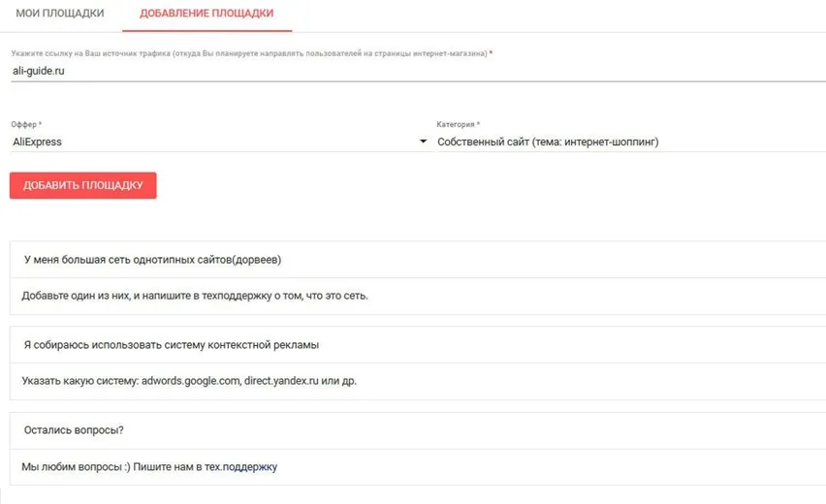Click the 'Добавьте один из них' text
This screenshot has width=826, height=504.
pyautogui.click(x=195, y=296)
